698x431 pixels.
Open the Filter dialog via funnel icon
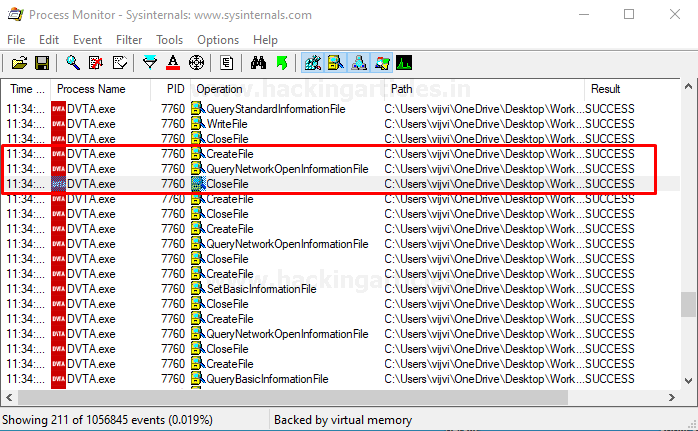[150, 63]
